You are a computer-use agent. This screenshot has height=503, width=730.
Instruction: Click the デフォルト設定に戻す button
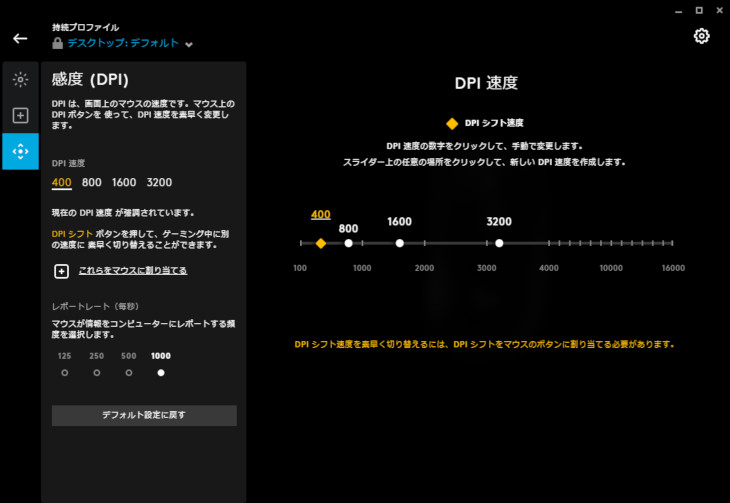tap(144, 415)
